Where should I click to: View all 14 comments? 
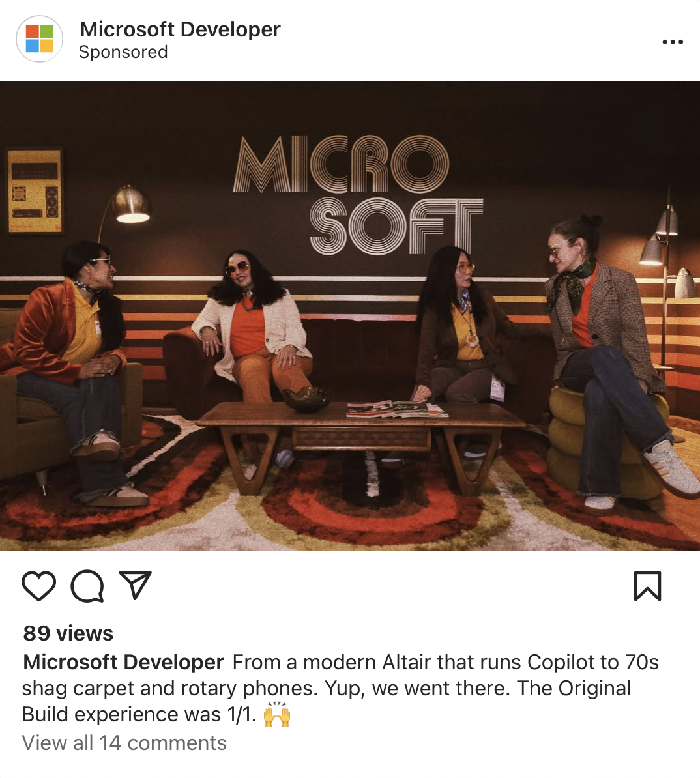point(124,743)
